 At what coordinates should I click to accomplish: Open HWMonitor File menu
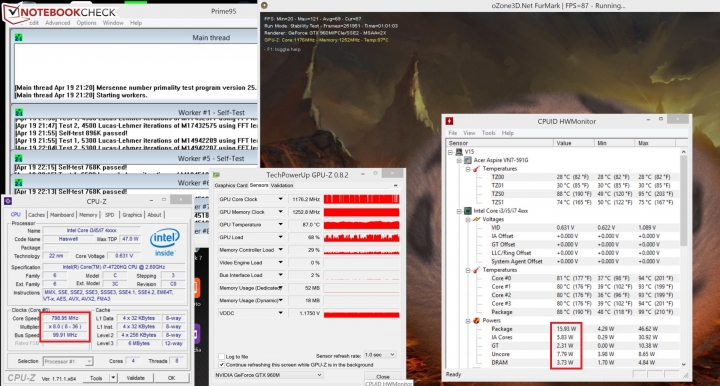(453, 133)
